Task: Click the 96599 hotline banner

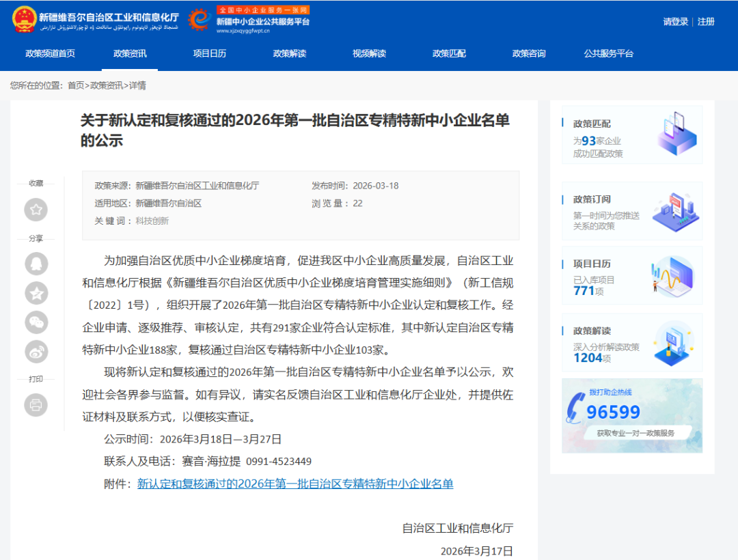Action: (x=632, y=416)
